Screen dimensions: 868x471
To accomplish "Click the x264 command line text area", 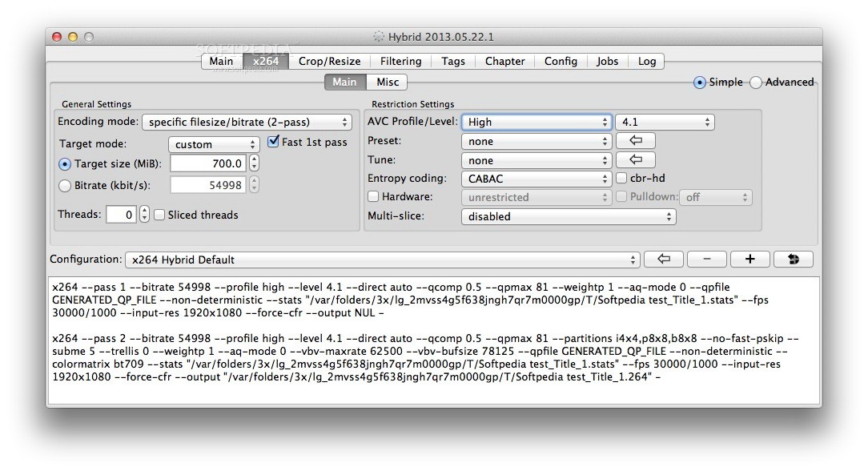I will [434, 340].
